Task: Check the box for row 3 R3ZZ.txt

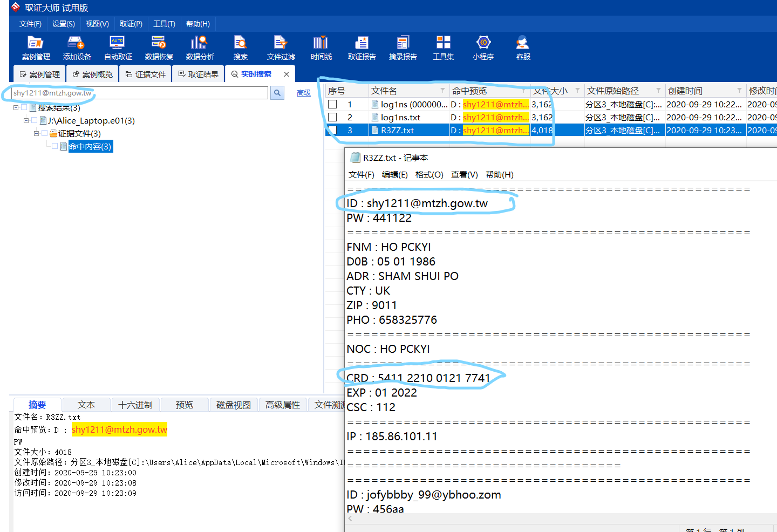Action: coord(332,130)
